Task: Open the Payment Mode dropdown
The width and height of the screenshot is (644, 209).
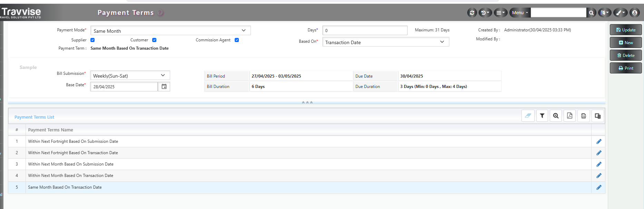Action: (x=170, y=31)
